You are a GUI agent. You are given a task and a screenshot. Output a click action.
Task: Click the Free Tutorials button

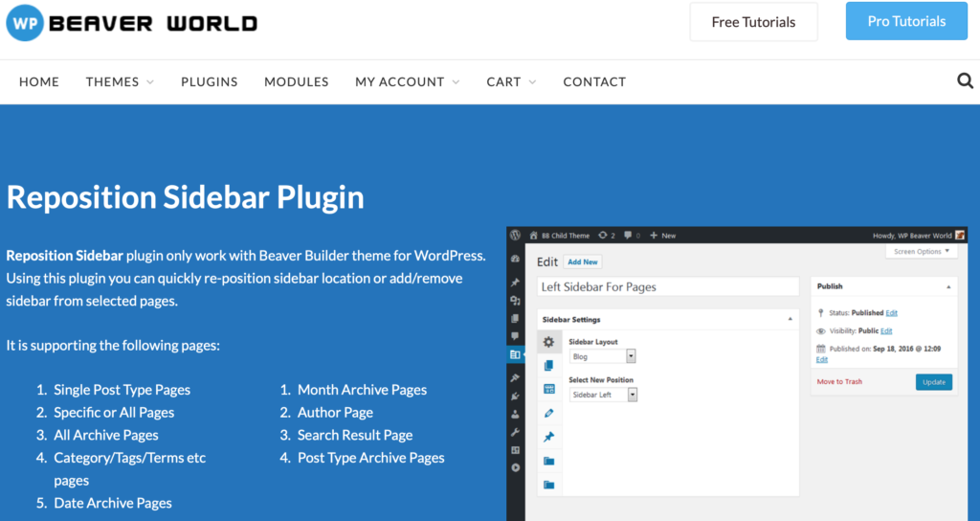tap(754, 22)
